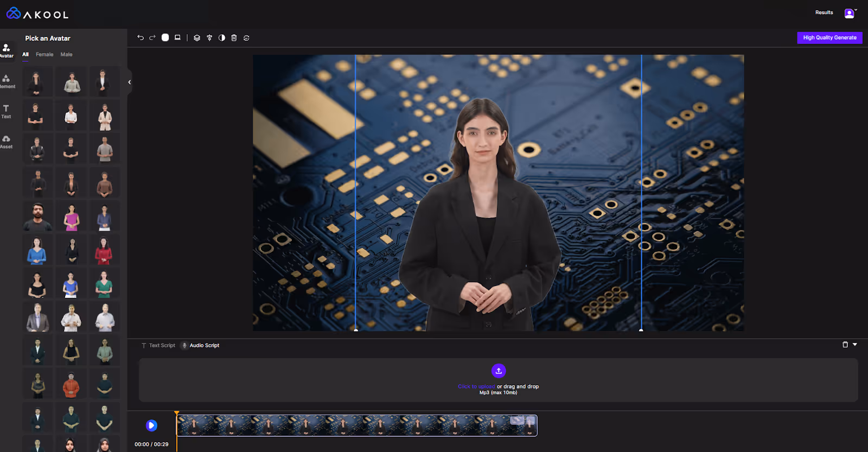
Task: Pick the woman in green dress avatar
Action: click(x=104, y=284)
